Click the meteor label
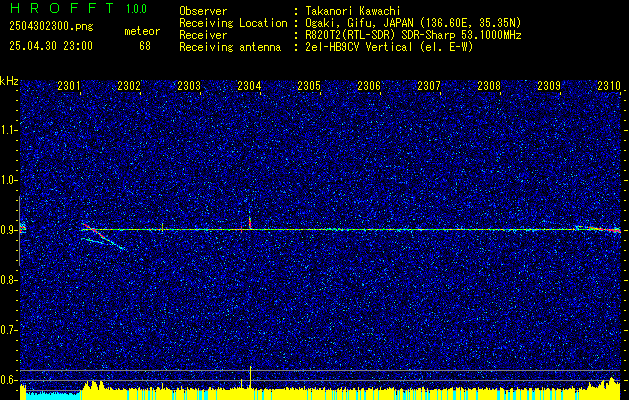The image size is (629, 400). point(142,31)
